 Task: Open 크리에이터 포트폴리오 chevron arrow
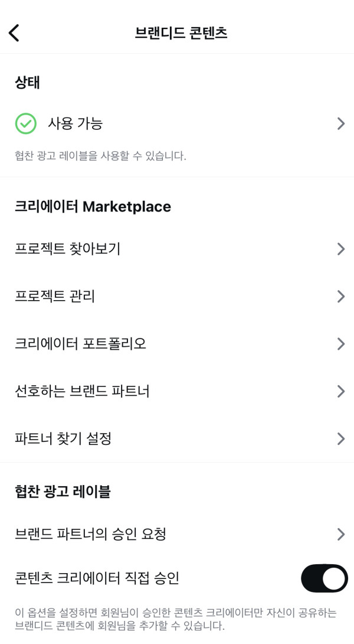340,344
